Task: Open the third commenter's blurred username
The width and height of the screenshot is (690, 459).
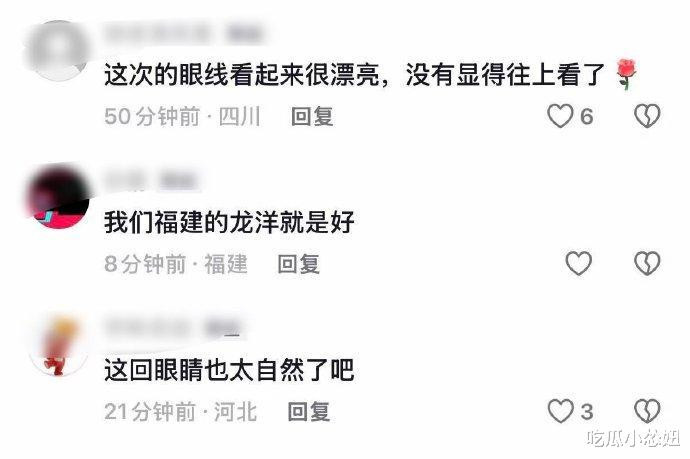Action: (173, 328)
